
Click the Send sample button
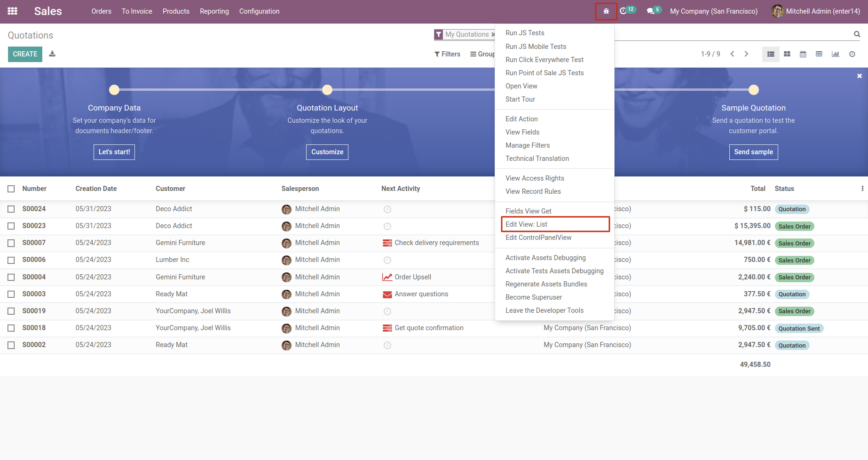tap(753, 152)
